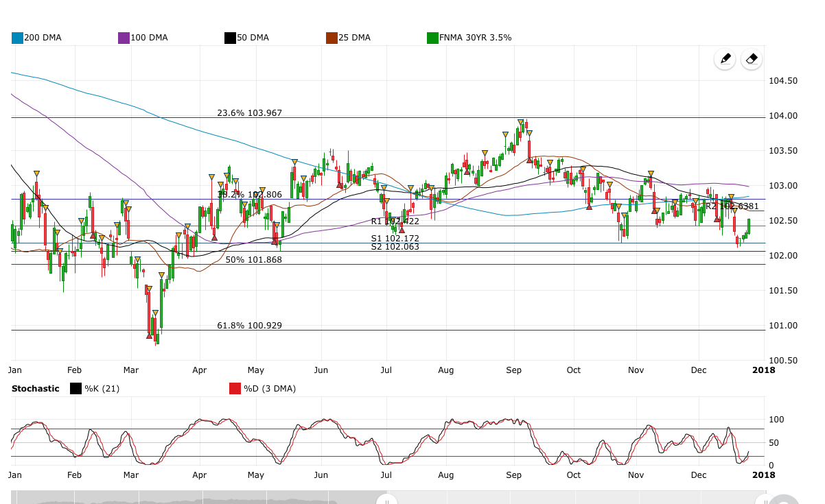
Task: Hide the 100 DMA line via legend text
Action: [x=149, y=38]
